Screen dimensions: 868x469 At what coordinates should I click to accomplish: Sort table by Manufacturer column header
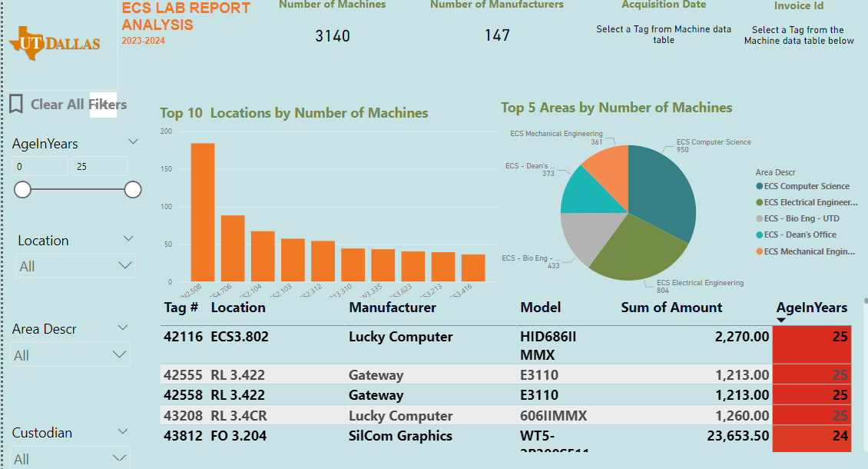(393, 308)
